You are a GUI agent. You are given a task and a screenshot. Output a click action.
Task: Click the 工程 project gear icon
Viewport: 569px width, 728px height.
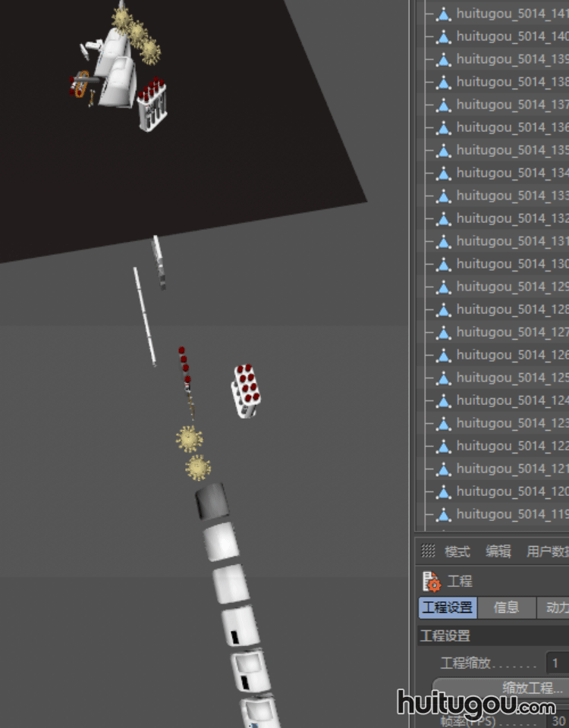432,582
